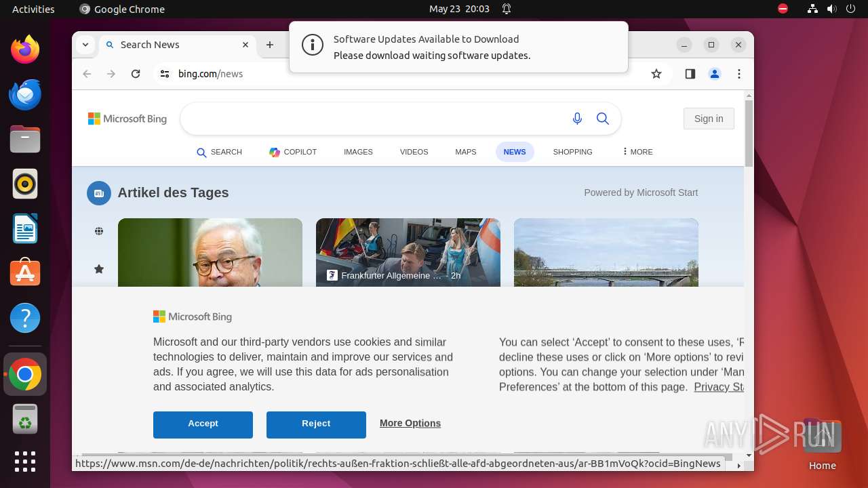The width and height of the screenshot is (868, 488).
Task: Reject the cookie consent
Action: (x=316, y=424)
